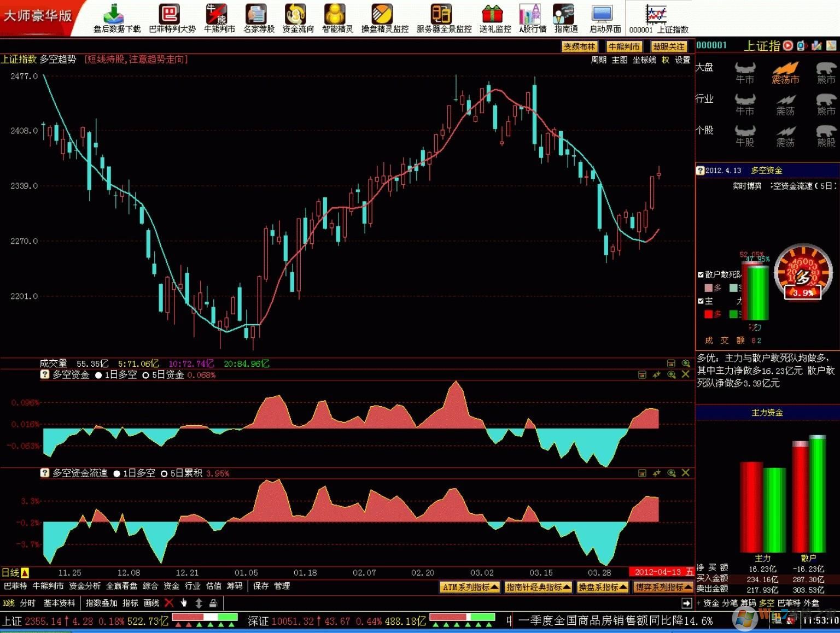The image size is (840, 633).
Task: Select the 大盘 熊市 bear icon
Action: [x=826, y=72]
